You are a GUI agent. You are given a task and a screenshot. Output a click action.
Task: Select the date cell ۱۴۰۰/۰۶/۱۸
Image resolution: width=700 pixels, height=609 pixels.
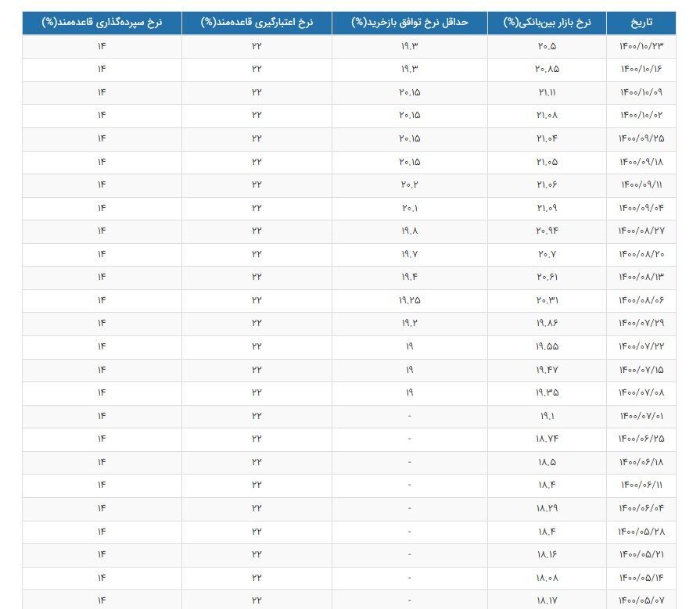coord(641,462)
